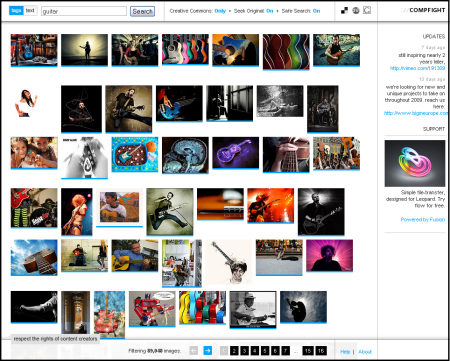Open woman on white background thumbnail

click(26, 102)
